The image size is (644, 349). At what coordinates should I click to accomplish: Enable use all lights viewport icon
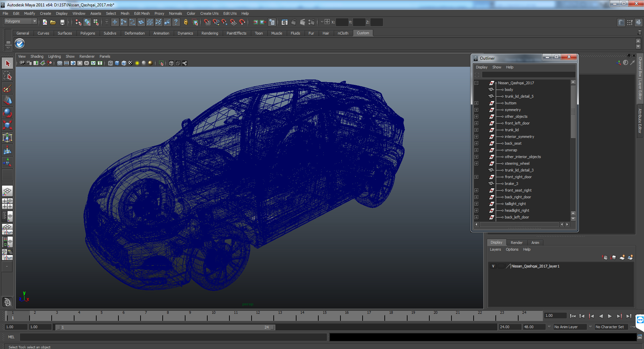tap(137, 63)
